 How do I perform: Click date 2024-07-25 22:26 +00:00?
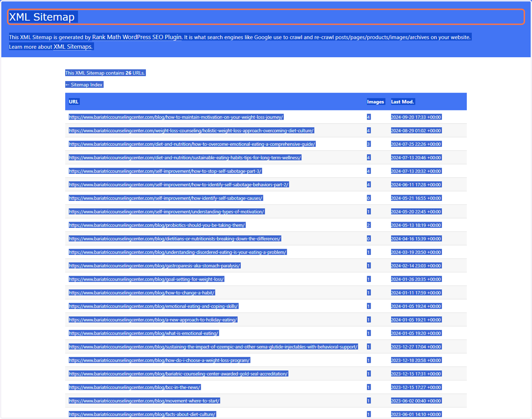(416, 144)
